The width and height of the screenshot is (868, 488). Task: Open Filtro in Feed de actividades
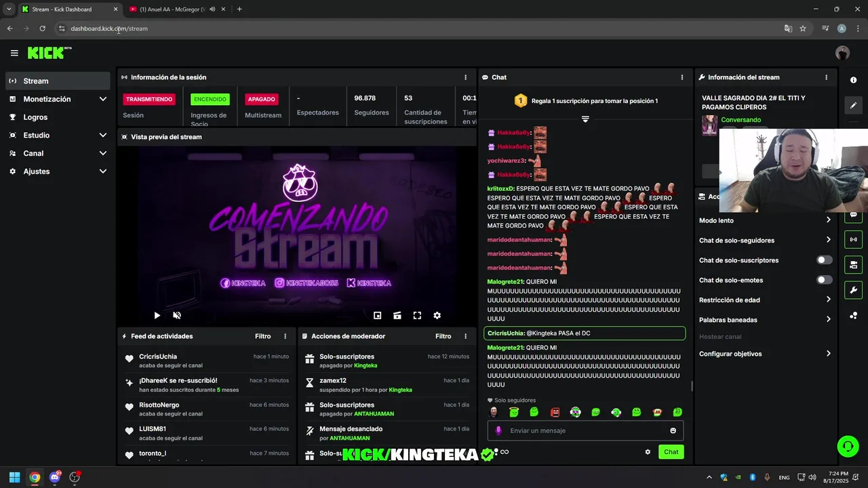pos(263,336)
